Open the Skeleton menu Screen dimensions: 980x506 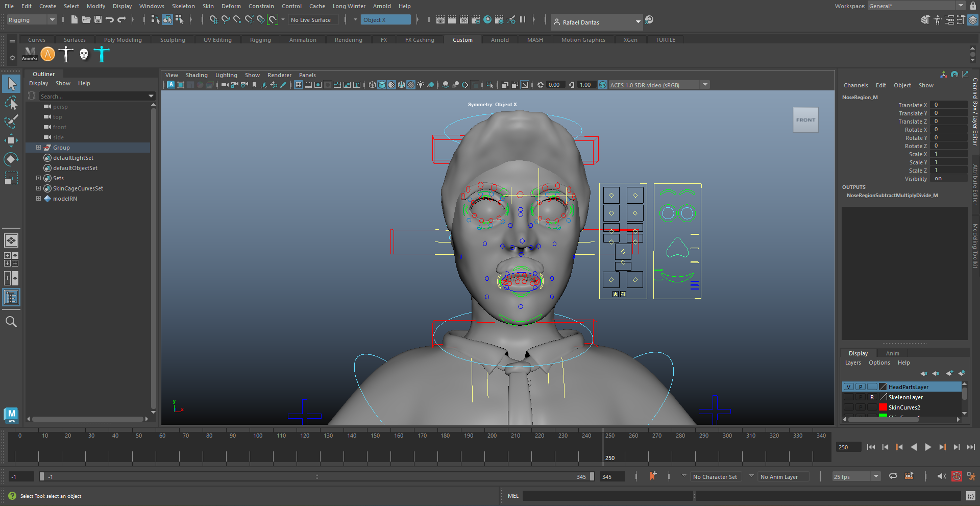pos(183,6)
